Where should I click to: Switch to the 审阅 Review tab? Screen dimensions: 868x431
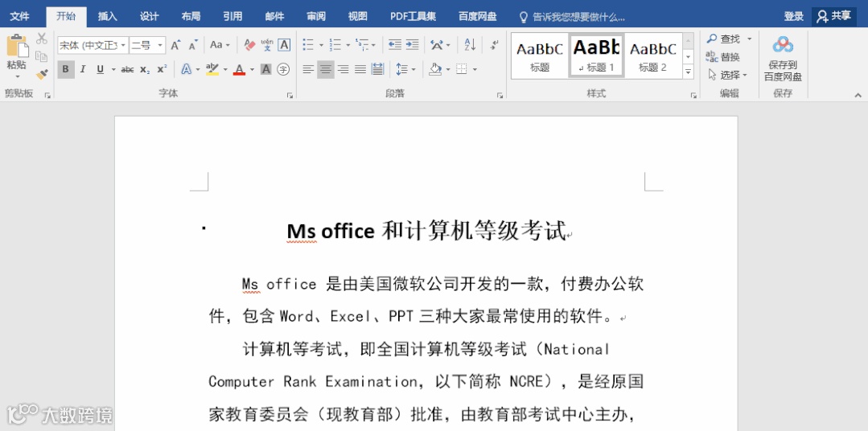(316, 16)
